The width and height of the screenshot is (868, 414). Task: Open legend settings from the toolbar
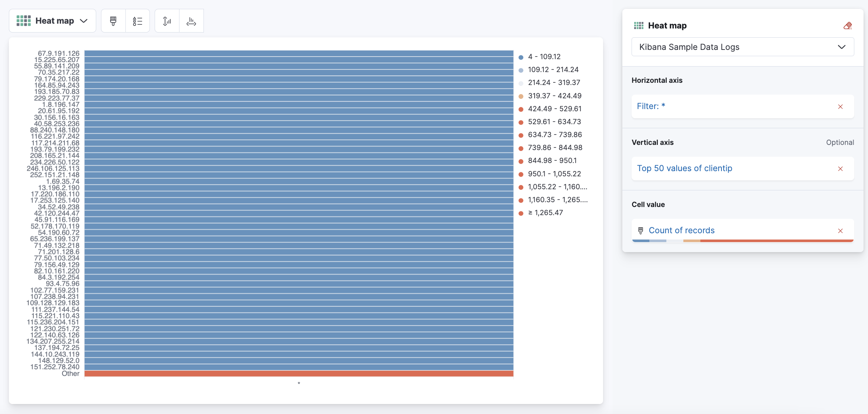pos(138,21)
